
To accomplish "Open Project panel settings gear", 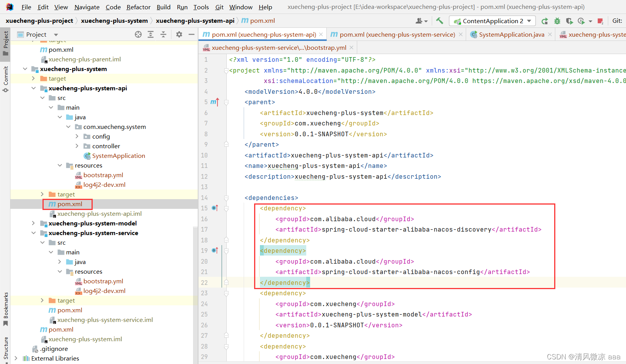I will click(x=179, y=34).
